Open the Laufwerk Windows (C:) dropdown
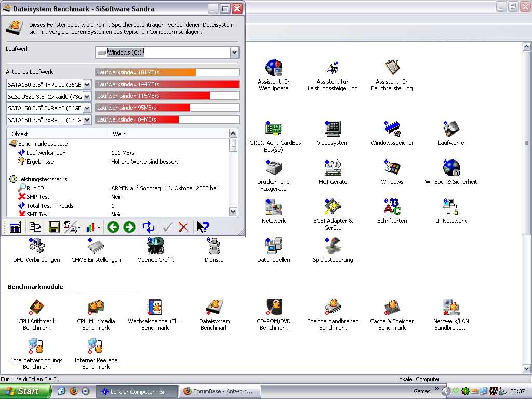The width and height of the screenshot is (532, 399). (x=234, y=52)
